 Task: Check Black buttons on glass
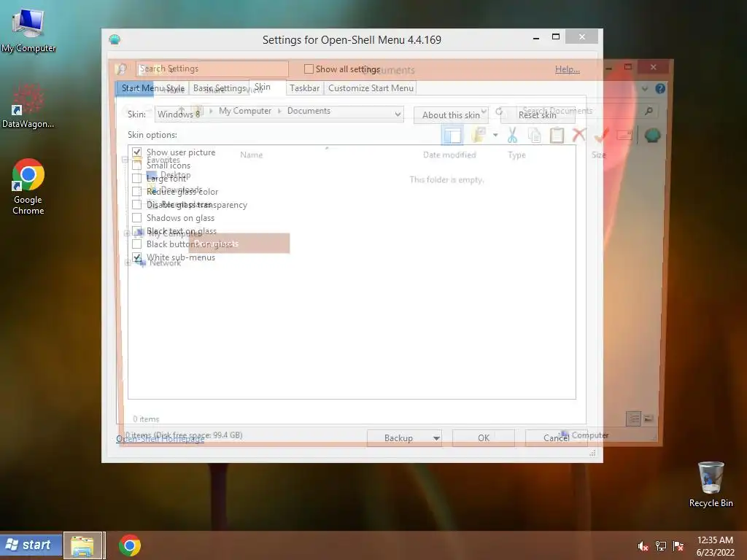136,244
